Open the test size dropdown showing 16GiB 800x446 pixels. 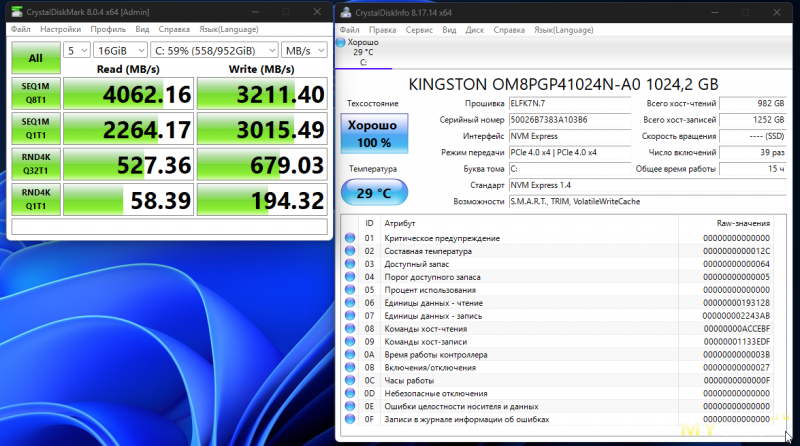click(120, 51)
